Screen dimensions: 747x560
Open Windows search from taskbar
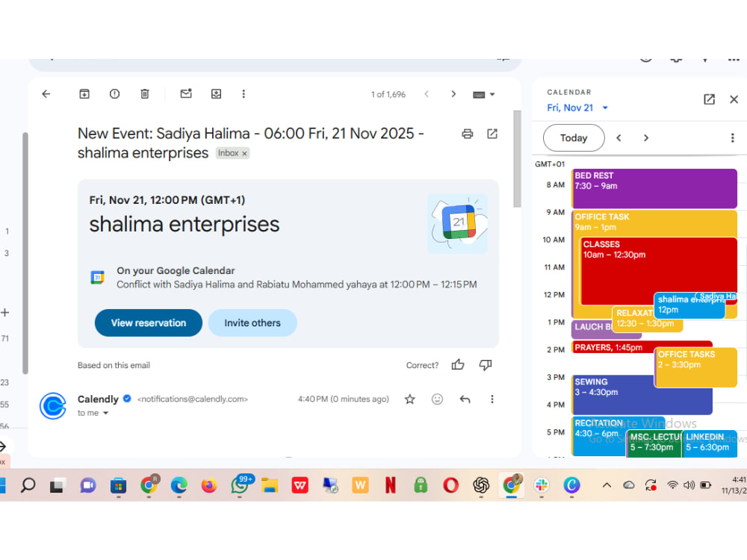click(28, 485)
